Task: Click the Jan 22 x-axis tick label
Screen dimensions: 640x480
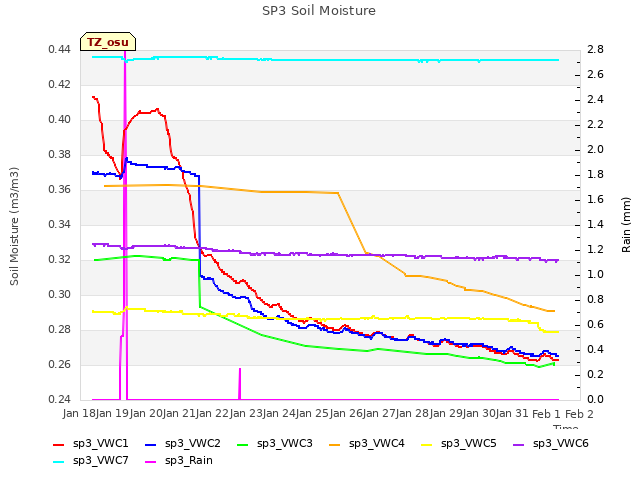Action: click(x=212, y=413)
